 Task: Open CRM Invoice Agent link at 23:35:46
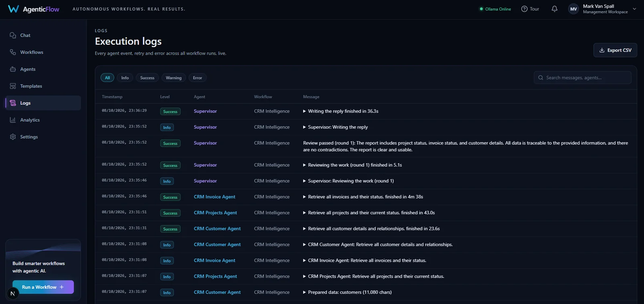215,197
